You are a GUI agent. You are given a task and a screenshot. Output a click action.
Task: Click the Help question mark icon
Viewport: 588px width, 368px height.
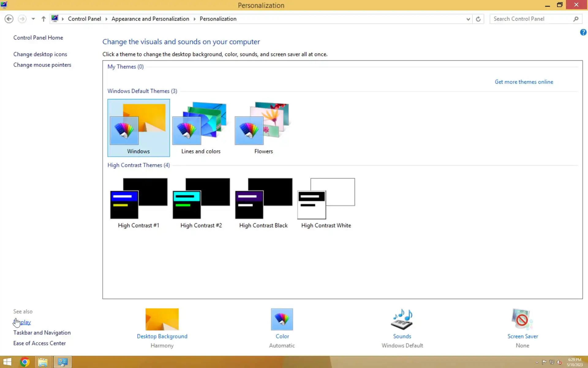coord(583,32)
